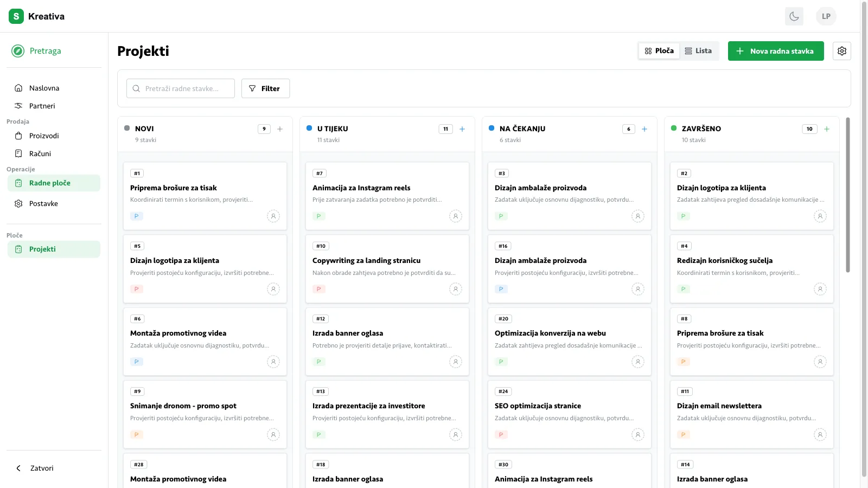868x488 pixels.
Task: Assign user on card #24 SEO optimizacija
Action: click(638, 434)
